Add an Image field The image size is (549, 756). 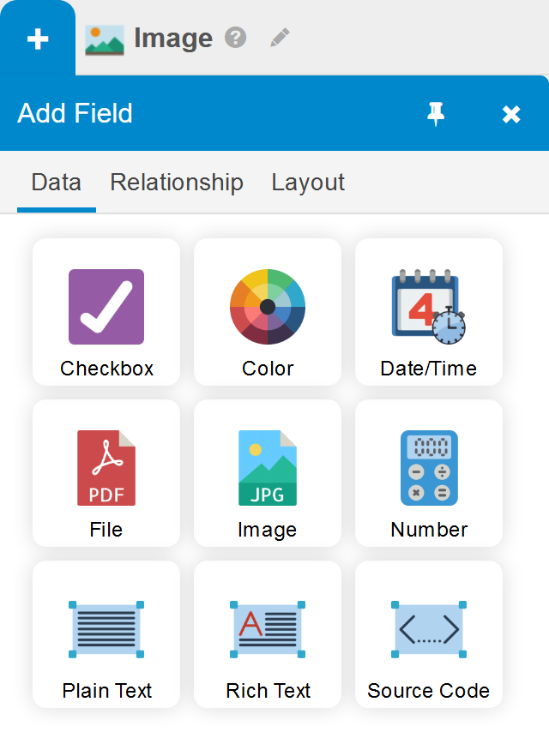coord(268,473)
